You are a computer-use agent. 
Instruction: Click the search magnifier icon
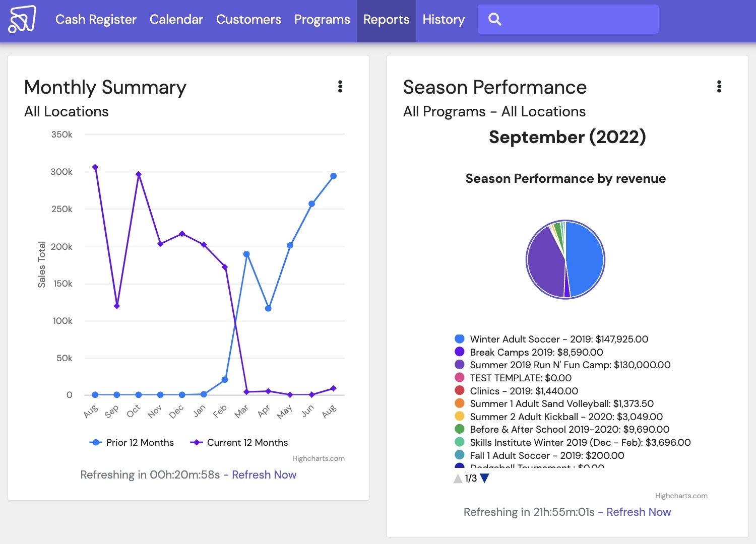[495, 19]
